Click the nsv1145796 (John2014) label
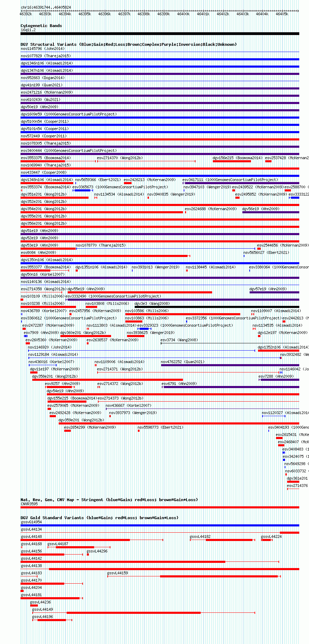The width and height of the screenshot is (309, 644). click(43, 49)
